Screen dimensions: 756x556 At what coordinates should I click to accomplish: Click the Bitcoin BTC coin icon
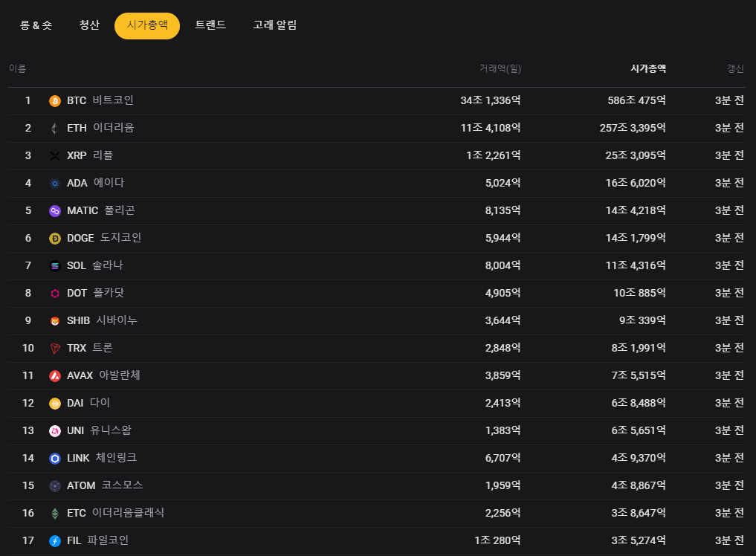click(54, 101)
